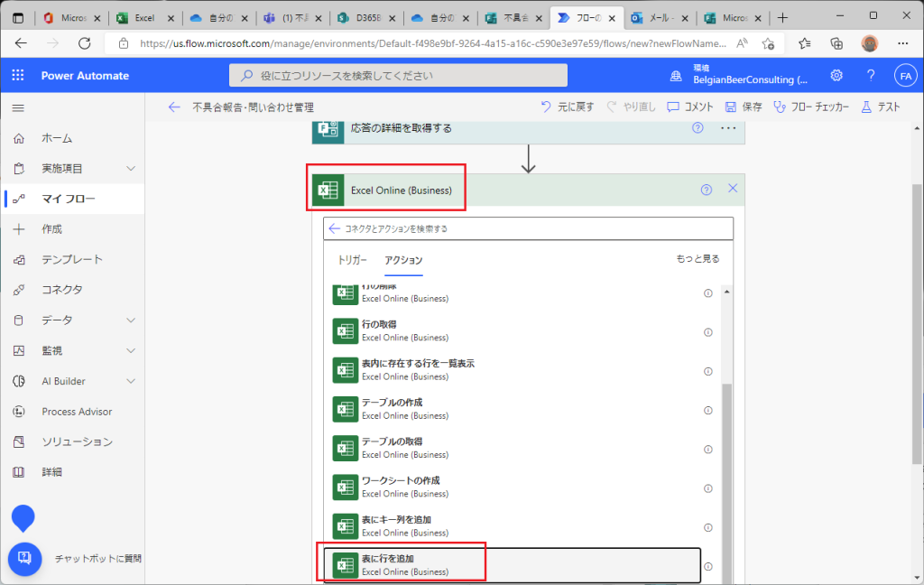Show help for 応答の詳細を取得する step
This screenshot has height=585, width=924.
[x=698, y=128]
